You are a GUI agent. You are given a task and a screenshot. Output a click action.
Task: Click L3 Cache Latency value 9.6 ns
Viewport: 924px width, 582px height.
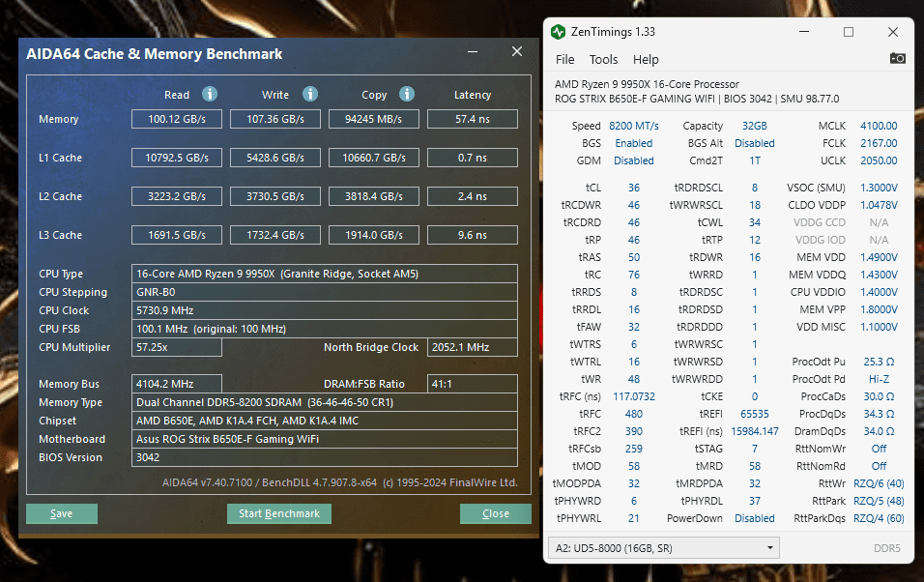[x=473, y=235]
